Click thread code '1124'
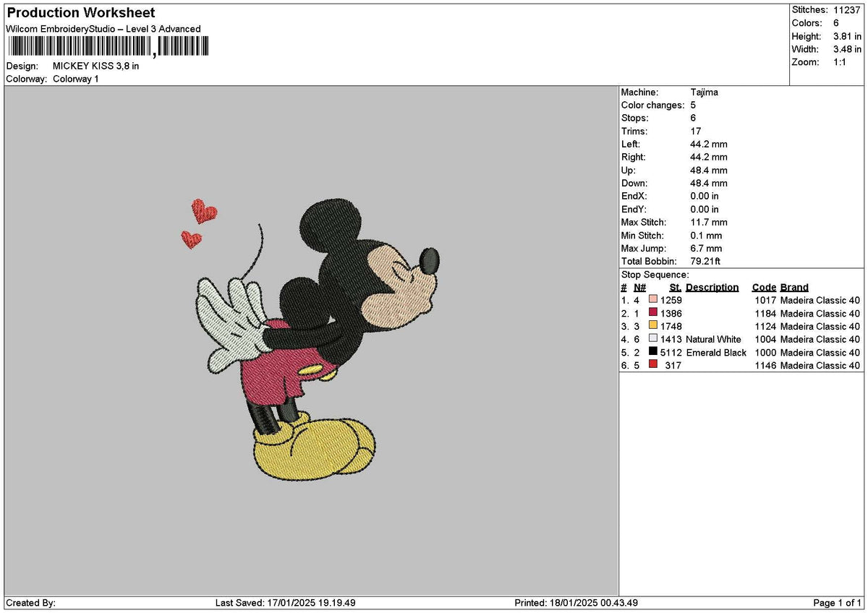 765,326
